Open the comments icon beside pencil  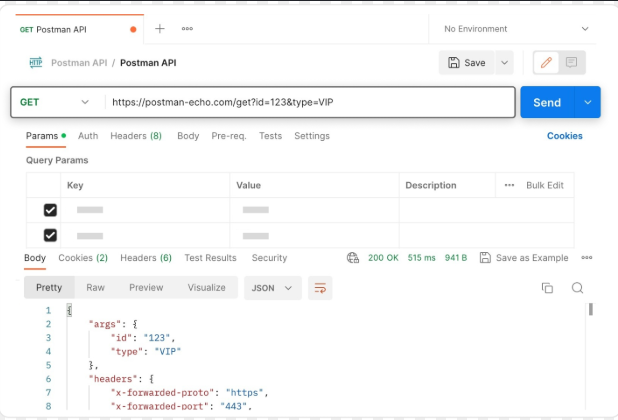point(571,62)
